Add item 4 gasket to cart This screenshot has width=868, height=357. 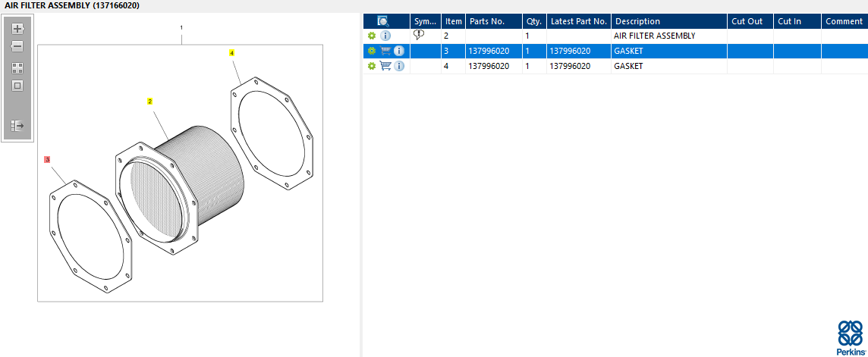coord(386,66)
